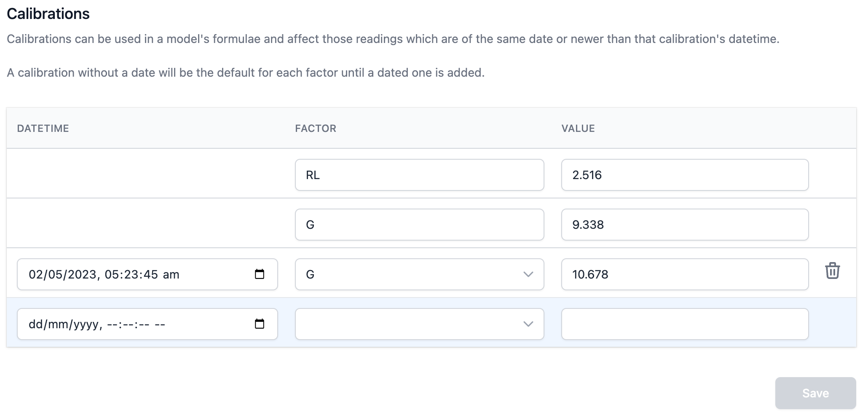Viewport: 868px width, 418px height.
Task: Click the DATETIME column header
Action: (x=43, y=129)
